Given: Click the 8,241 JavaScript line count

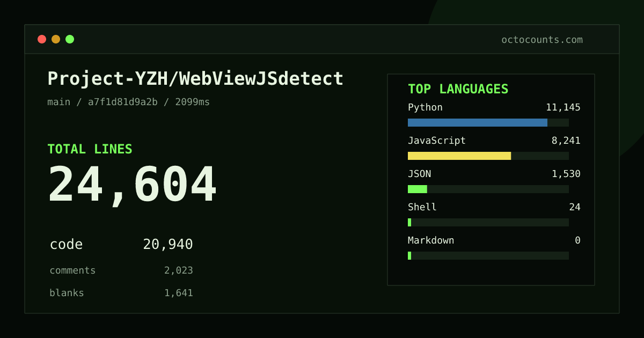Looking at the screenshot, I should [566, 141].
